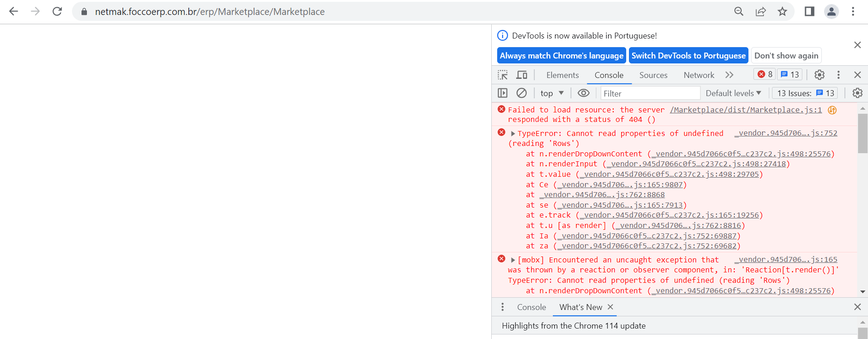Show more DevTools tabs chevron
Image resolution: width=868 pixels, height=339 pixels.
(729, 75)
